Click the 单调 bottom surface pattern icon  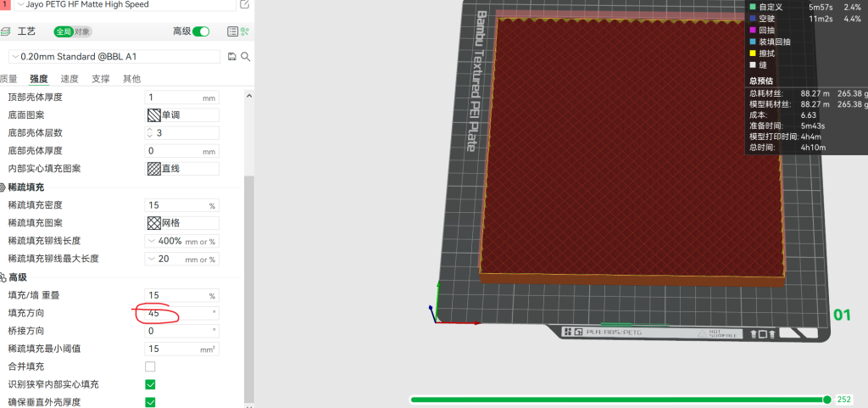coord(154,115)
